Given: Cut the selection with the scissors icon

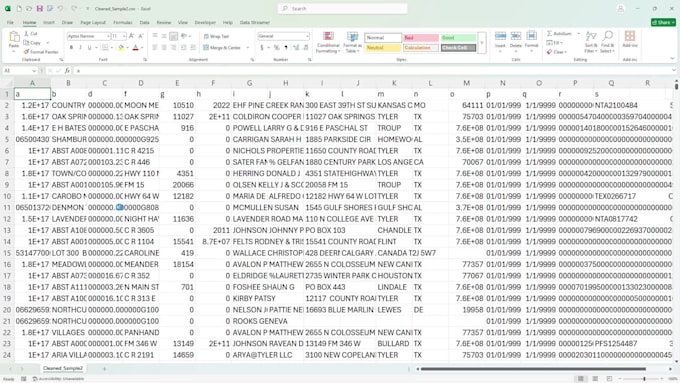Looking at the screenshot, I should coord(26,33).
